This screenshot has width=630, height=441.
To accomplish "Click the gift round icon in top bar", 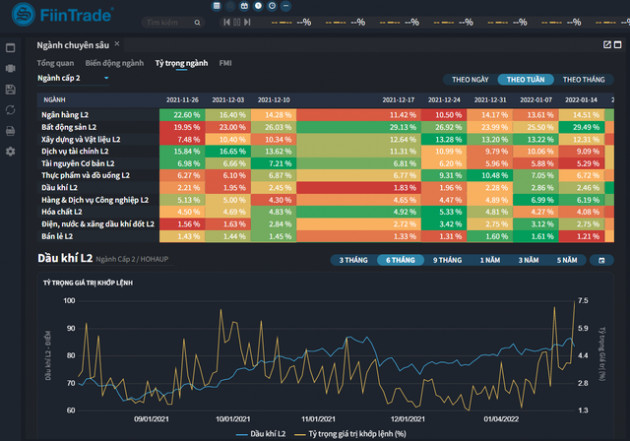I will (x=244, y=6).
